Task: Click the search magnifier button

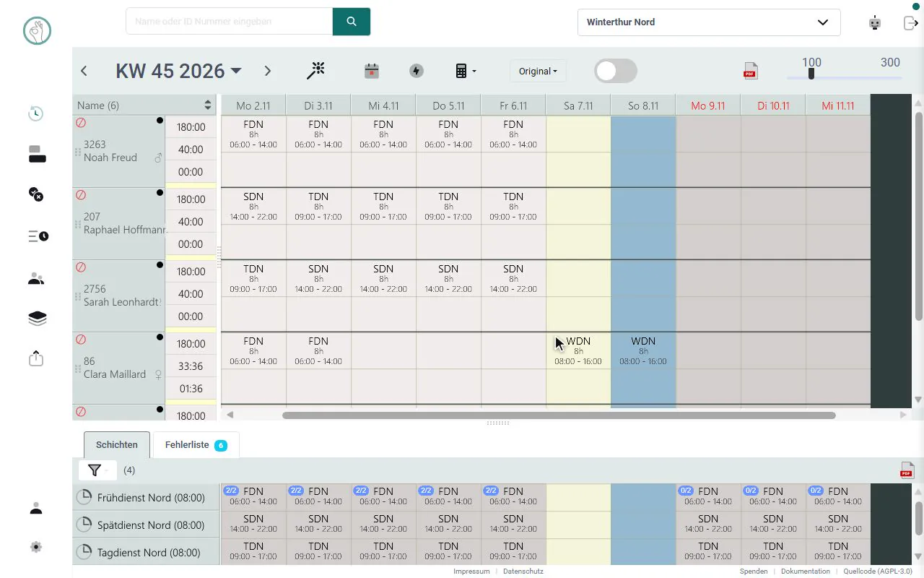Action: coord(352,22)
